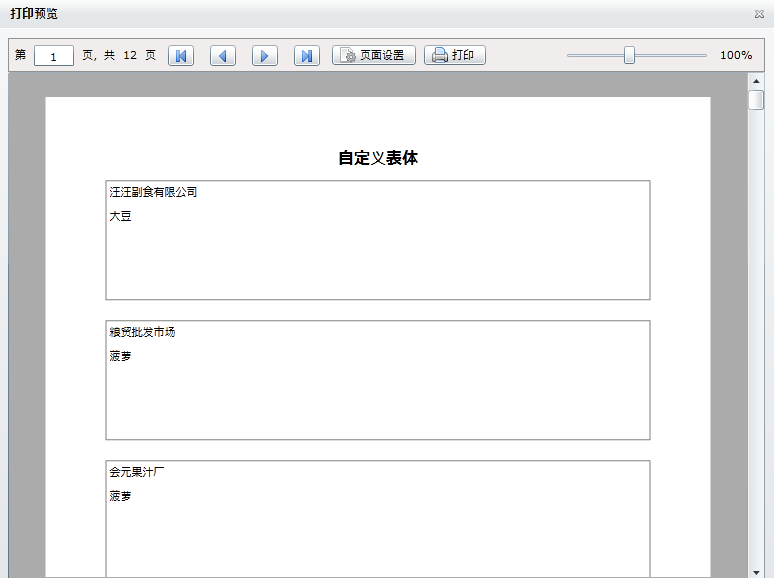This screenshot has height=578, width=775.
Task: Click the total page count 12
Action: coord(130,55)
